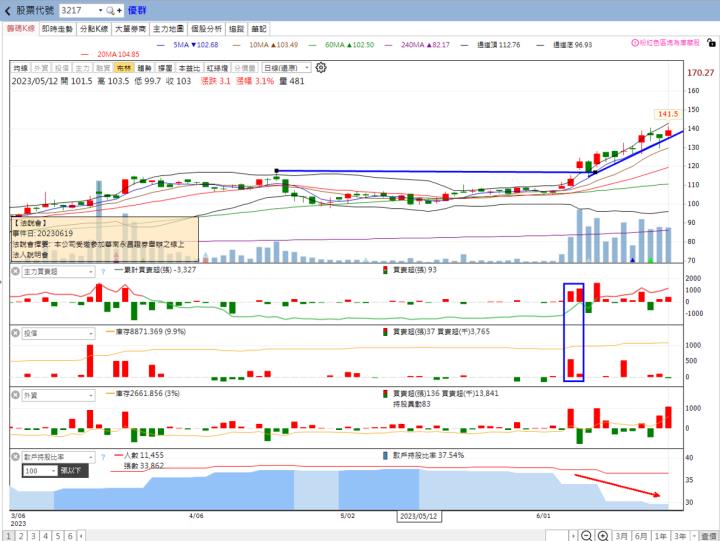
Task: Go to page 2 at bottom left
Action: 21,536
